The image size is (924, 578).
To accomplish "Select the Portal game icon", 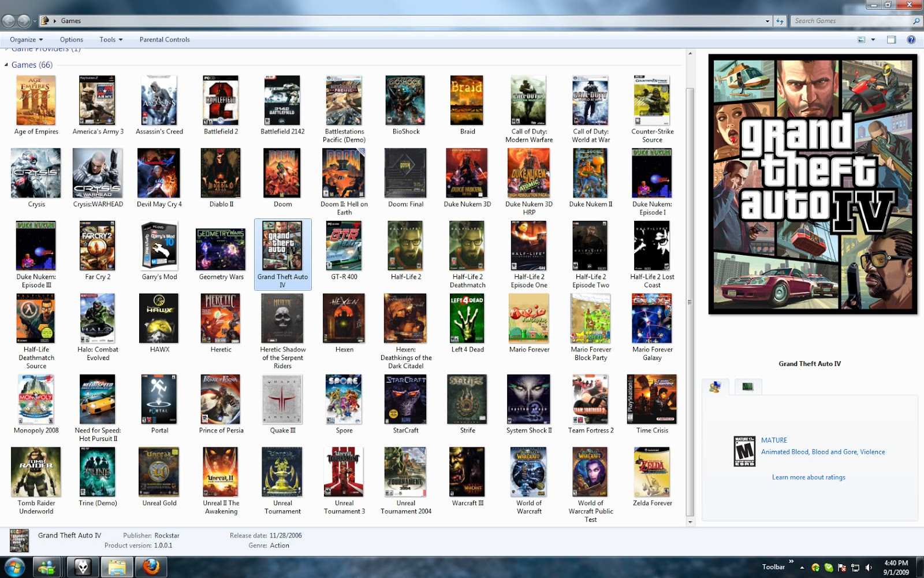I will [x=159, y=399].
